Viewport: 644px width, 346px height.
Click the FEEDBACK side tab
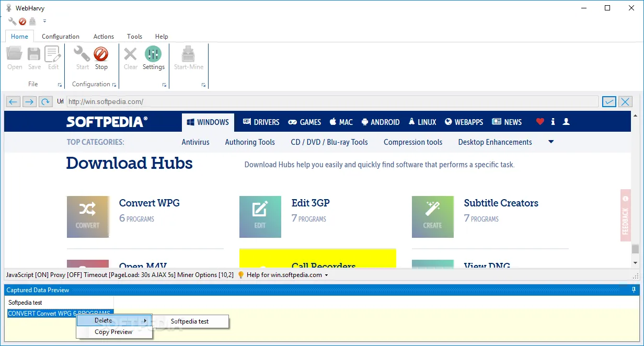coord(626,215)
